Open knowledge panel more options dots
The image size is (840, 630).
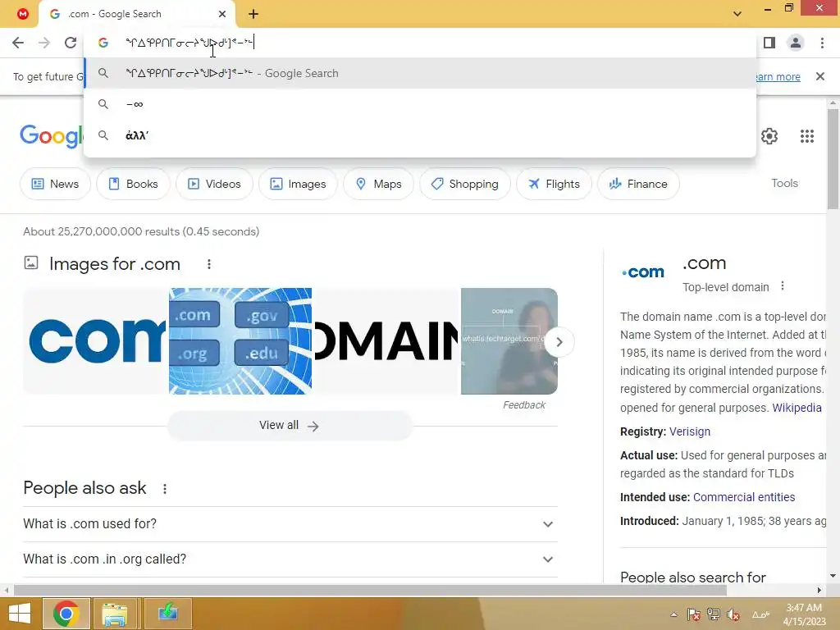782,286
